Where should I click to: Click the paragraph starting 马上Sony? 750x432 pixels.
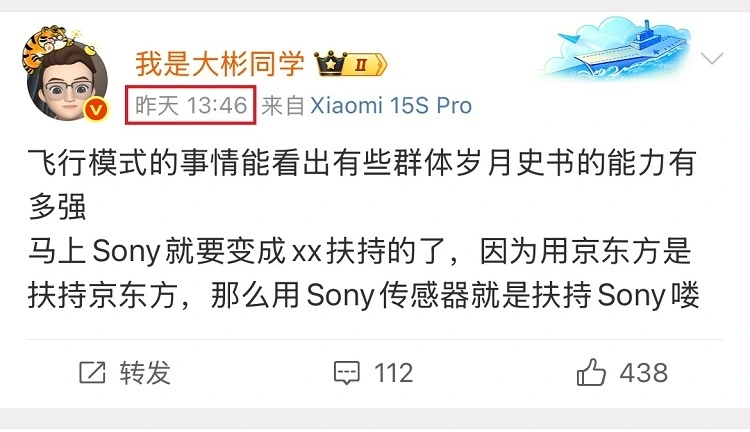(364, 273)
